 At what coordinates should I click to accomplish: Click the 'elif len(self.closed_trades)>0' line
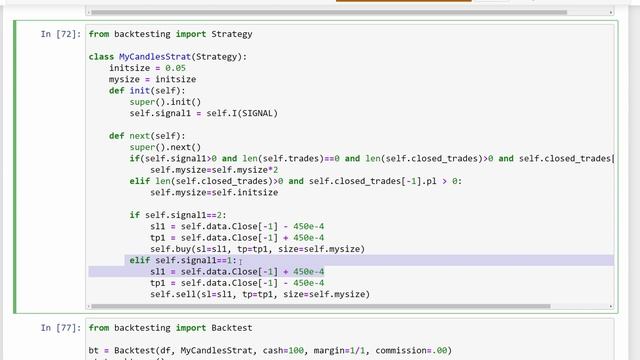click(x=296, y=181)
